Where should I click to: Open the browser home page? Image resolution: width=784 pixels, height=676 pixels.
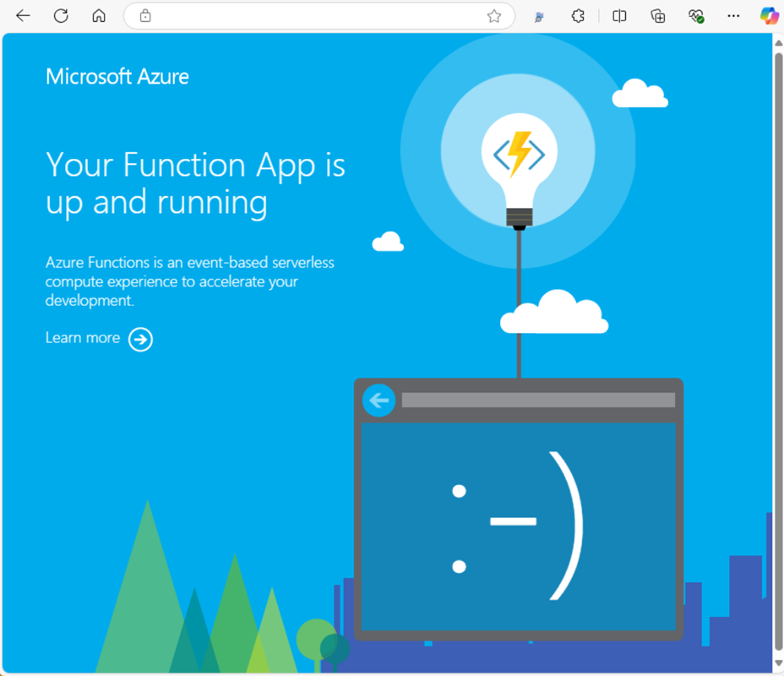[99, 15]
